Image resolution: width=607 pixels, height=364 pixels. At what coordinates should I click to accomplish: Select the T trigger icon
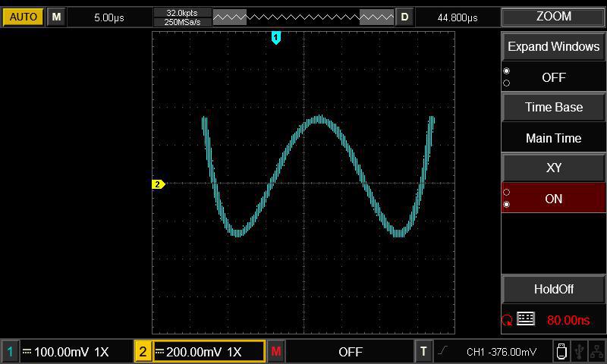click(x=423, y=351)
